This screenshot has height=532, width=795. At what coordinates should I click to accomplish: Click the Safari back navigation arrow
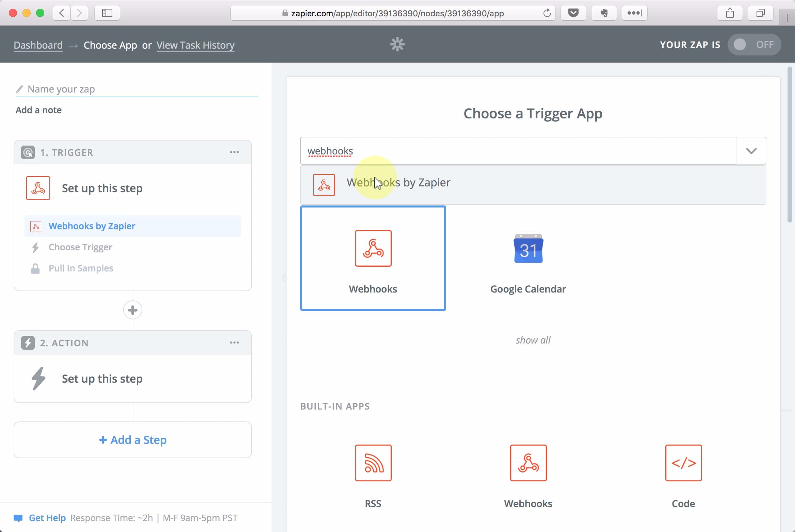[x=62, y=13]
